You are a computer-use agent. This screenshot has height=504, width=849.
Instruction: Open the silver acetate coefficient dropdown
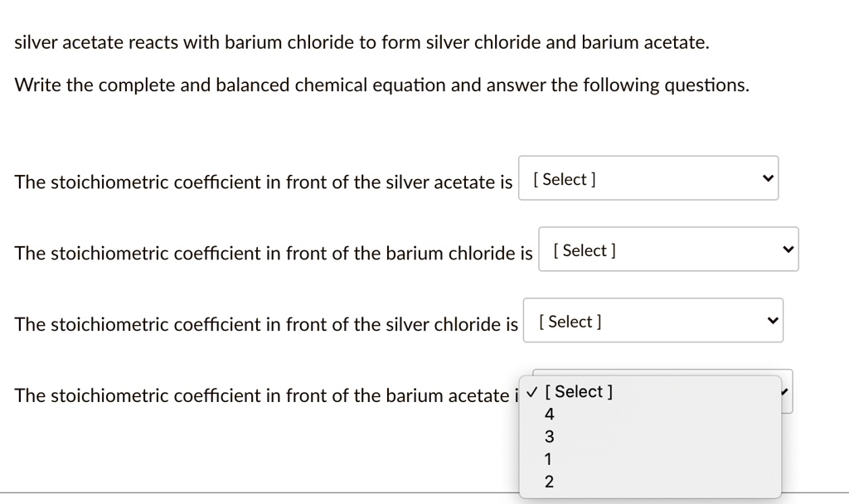pos(648,177)
